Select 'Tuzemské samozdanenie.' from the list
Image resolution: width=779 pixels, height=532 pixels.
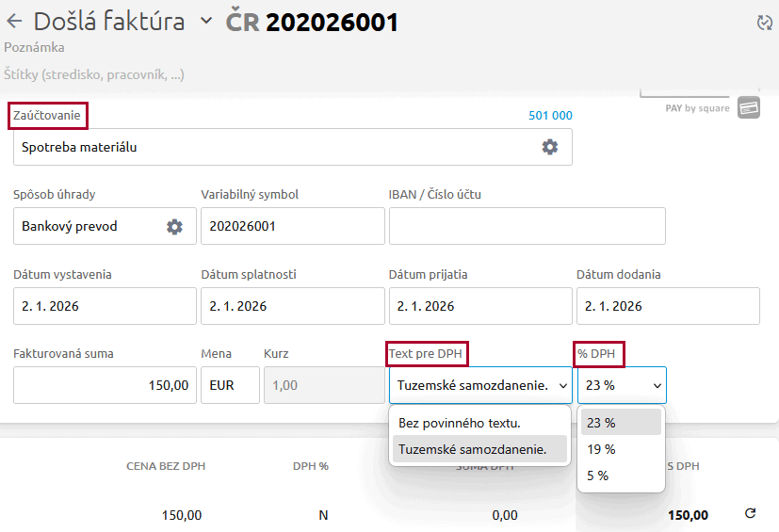pos(473,449)
